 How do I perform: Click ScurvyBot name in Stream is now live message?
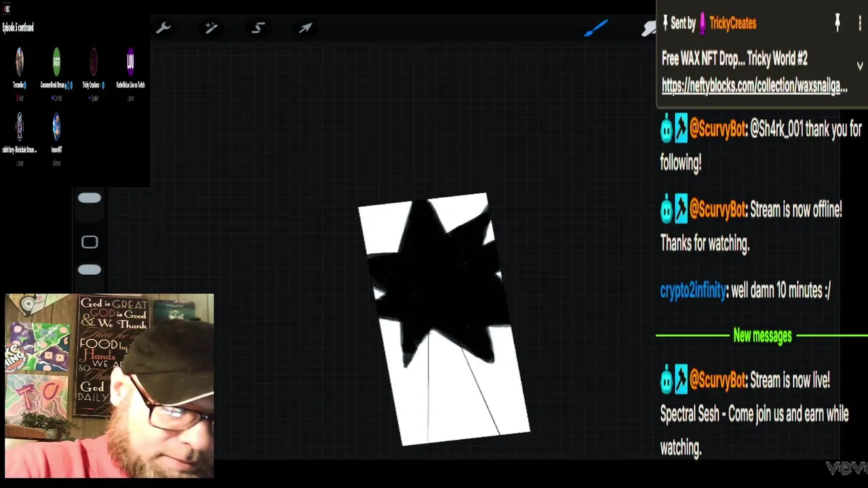pyautogui.click(x=717, y=380)
